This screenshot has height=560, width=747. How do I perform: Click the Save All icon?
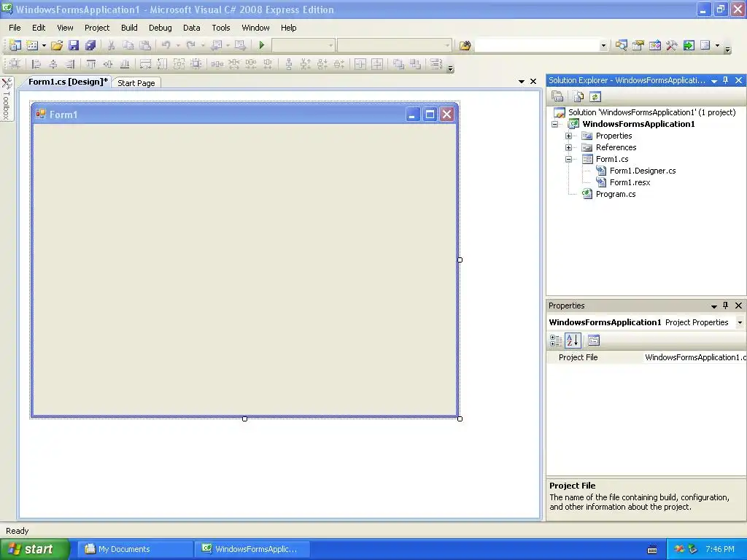tap(90, 45)
